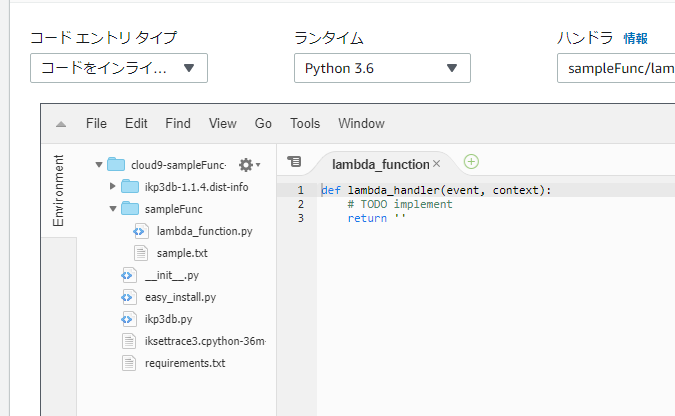Click the lambda_function.py file icon
Image resolution: width=675 pixels, height=416 pixels.
[x=141, y=231]
